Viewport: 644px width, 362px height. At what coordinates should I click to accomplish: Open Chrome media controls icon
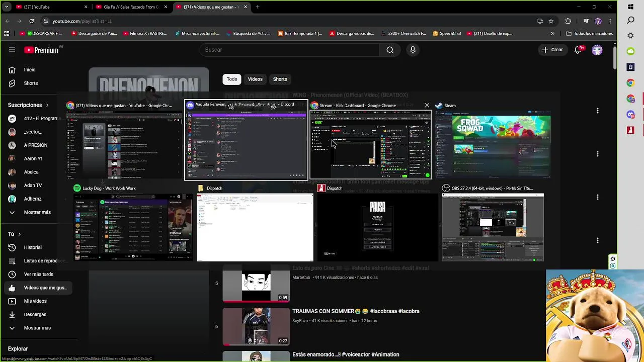tap(586, 21)
